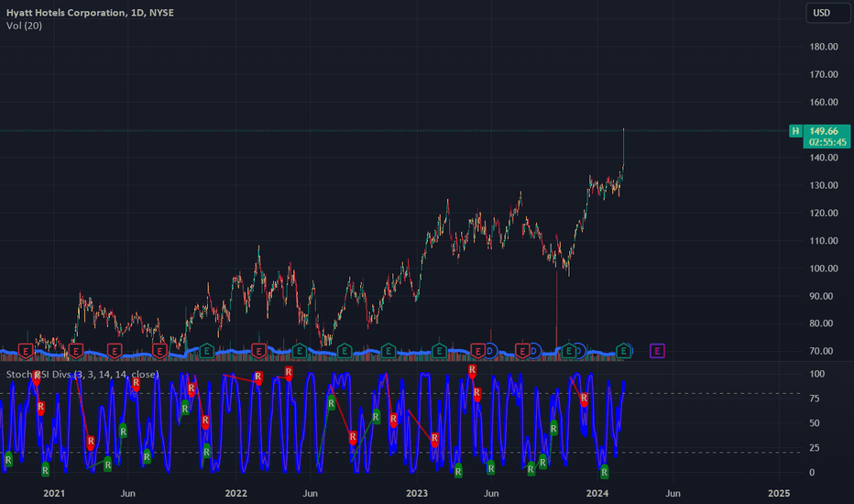
Task: Click the 70.00 price axis label
Action: click(x=821, y=352)
